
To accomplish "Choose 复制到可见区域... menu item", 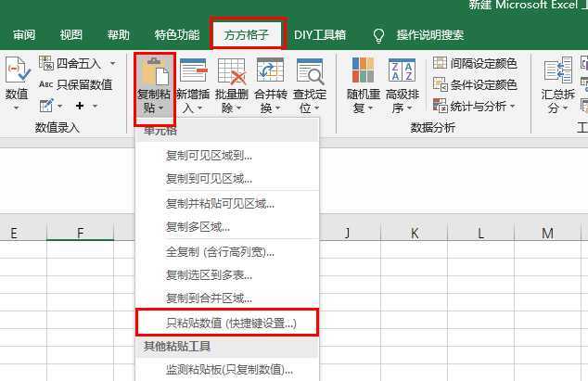I will point(227,179).
